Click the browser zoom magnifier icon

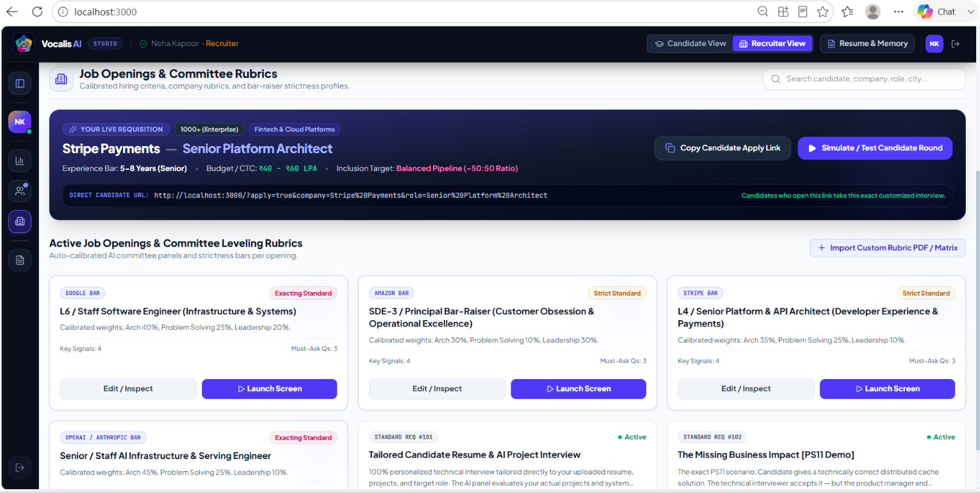763,12
